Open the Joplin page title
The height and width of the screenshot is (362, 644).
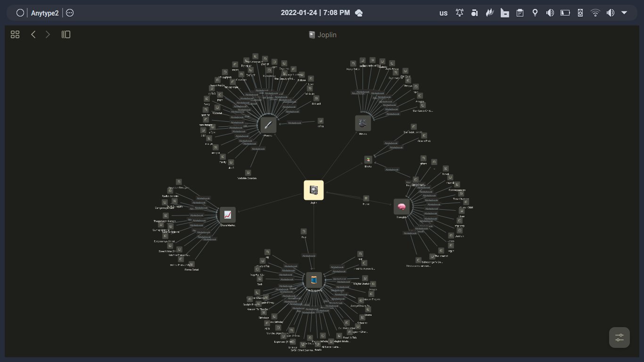point(322,34)
